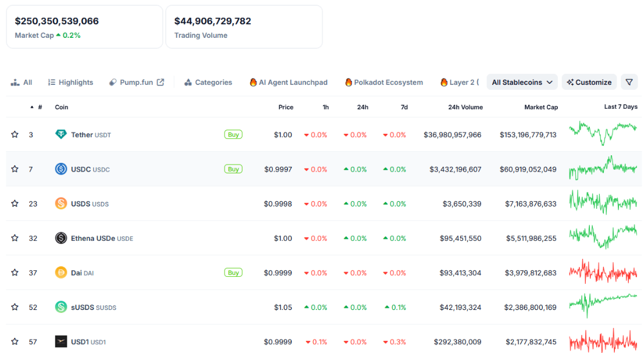This screenshot has height=353, width=644.
Task: Open the Pump.fun tab link
Action: pos(136,82)
